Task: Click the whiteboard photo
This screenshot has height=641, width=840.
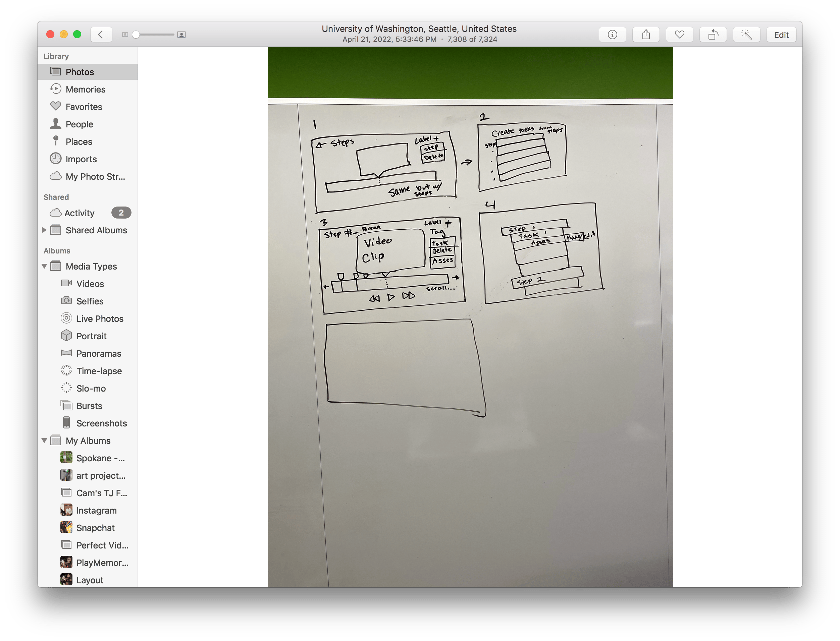Action: [470, 317]
